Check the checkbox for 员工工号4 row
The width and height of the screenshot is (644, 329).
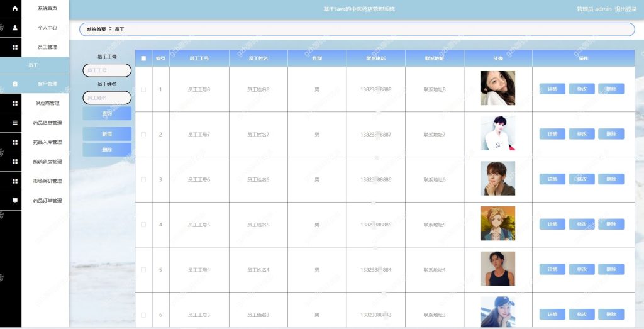click(x=143, y=270)
